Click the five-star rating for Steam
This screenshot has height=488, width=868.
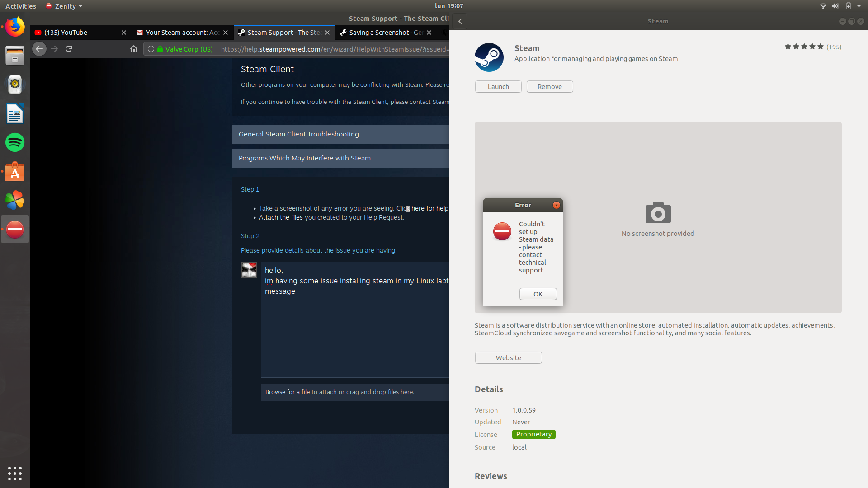point(804,47)
